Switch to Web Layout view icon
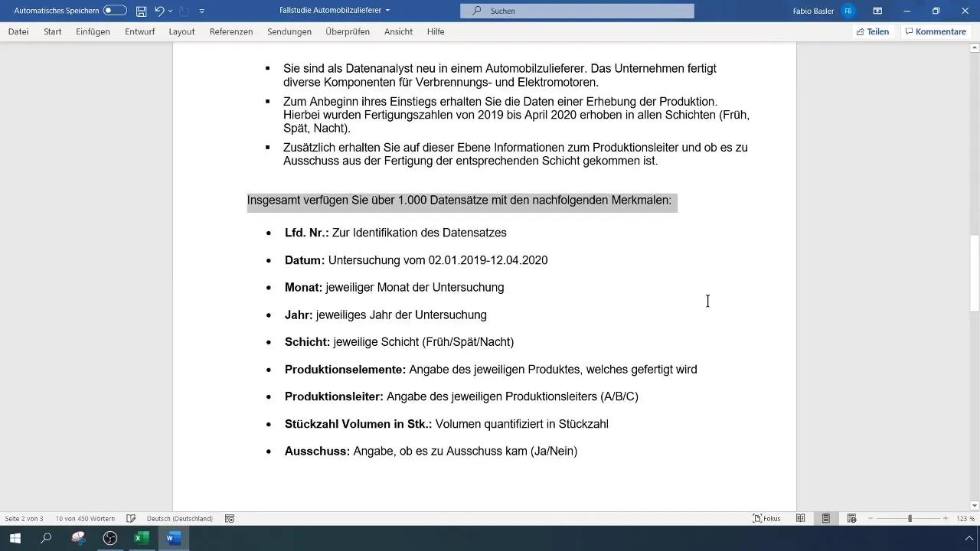Image resolution: width=980 pixels, height=551 pixels. point(851,518)
